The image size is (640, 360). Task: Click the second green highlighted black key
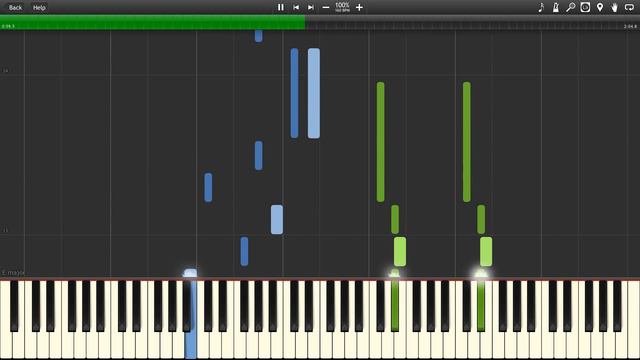(x=481, y=305)
